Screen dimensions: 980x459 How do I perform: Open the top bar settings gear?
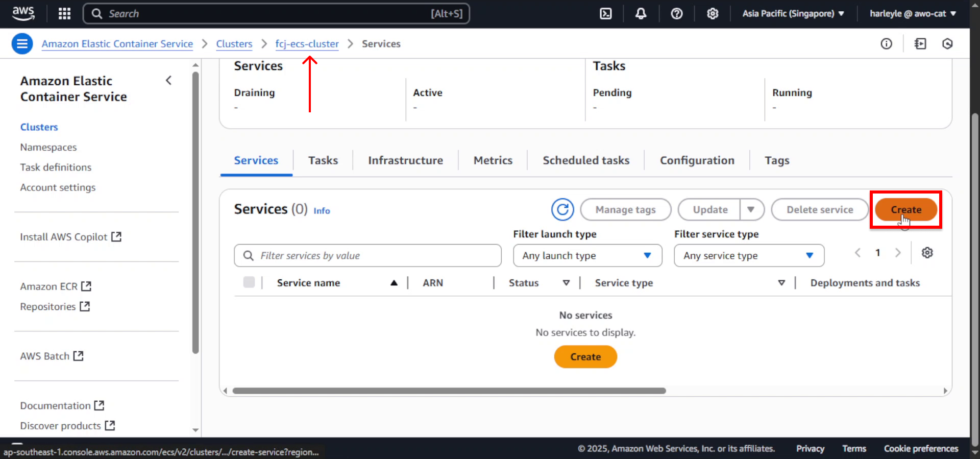tap(713, 14)
